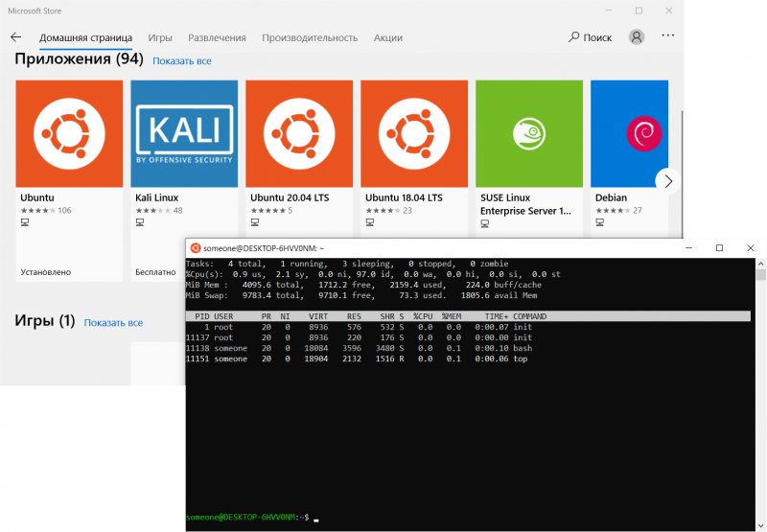Click the %Cpu(s) usage line
This screenshot has width=767, height=532.
point(373,274)
